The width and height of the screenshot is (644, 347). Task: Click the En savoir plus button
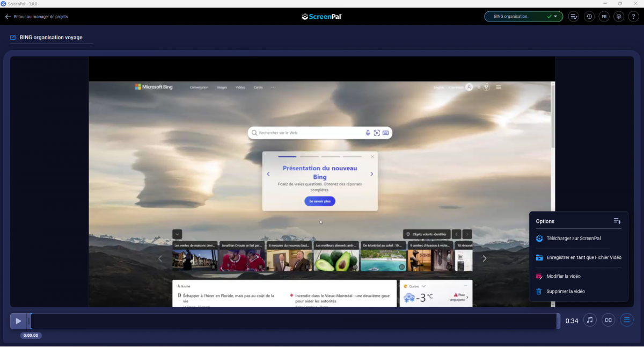pyautogui.click(x=320, y=201)
